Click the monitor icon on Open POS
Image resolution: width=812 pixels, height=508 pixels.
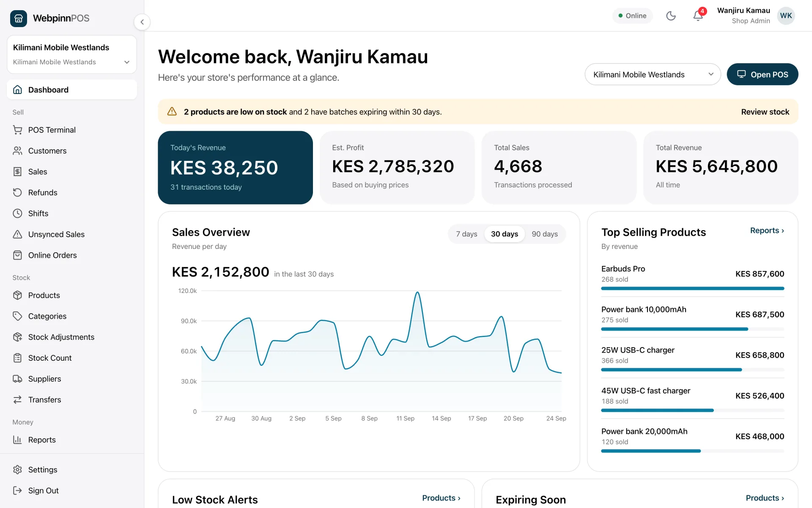point(741,74)
